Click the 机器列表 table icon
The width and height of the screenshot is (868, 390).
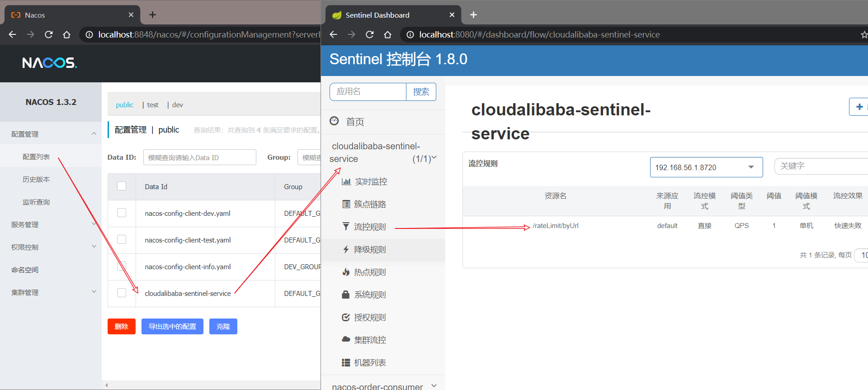tap(346, 362)
